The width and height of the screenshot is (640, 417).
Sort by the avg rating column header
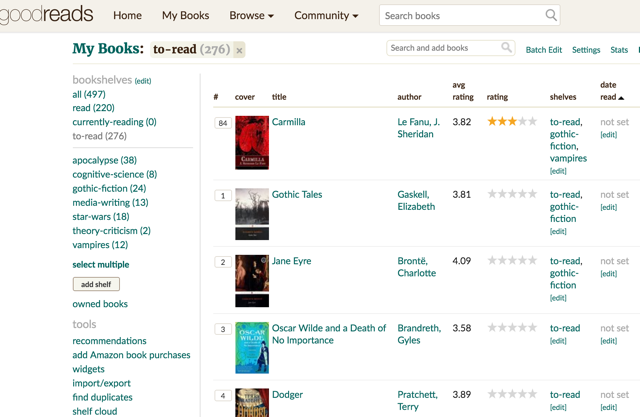[x=463, y=91]
